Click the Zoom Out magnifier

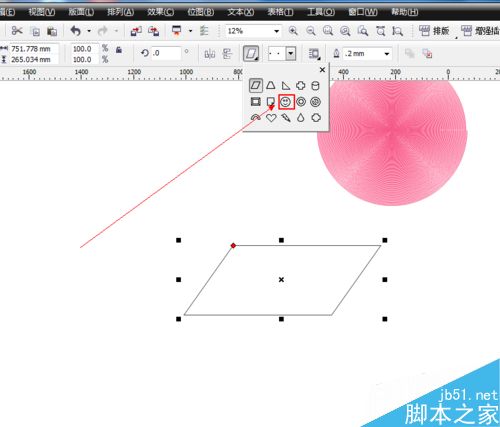(x=311, y=31)
